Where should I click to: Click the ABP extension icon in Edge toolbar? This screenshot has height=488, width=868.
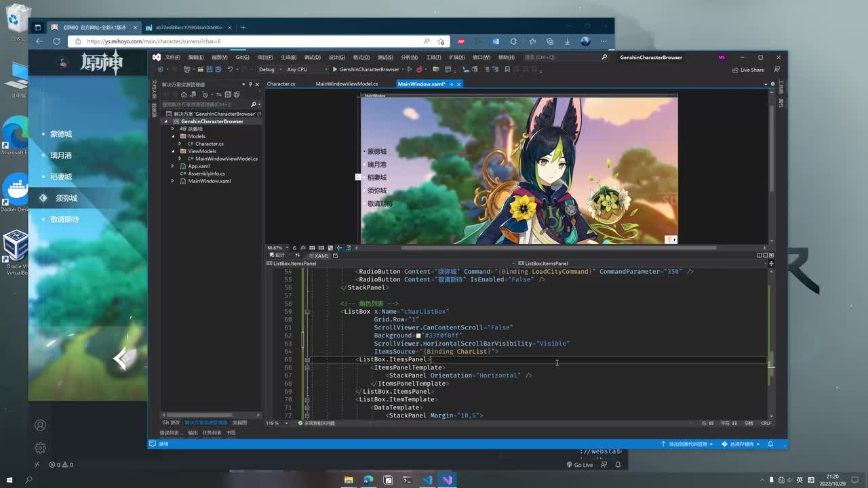click(x=461, y=41)
